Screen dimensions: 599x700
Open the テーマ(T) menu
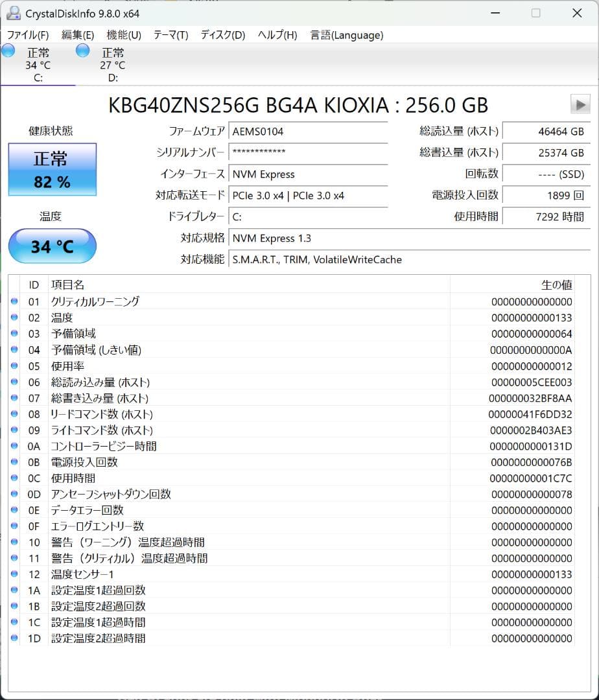coord(171,35)
